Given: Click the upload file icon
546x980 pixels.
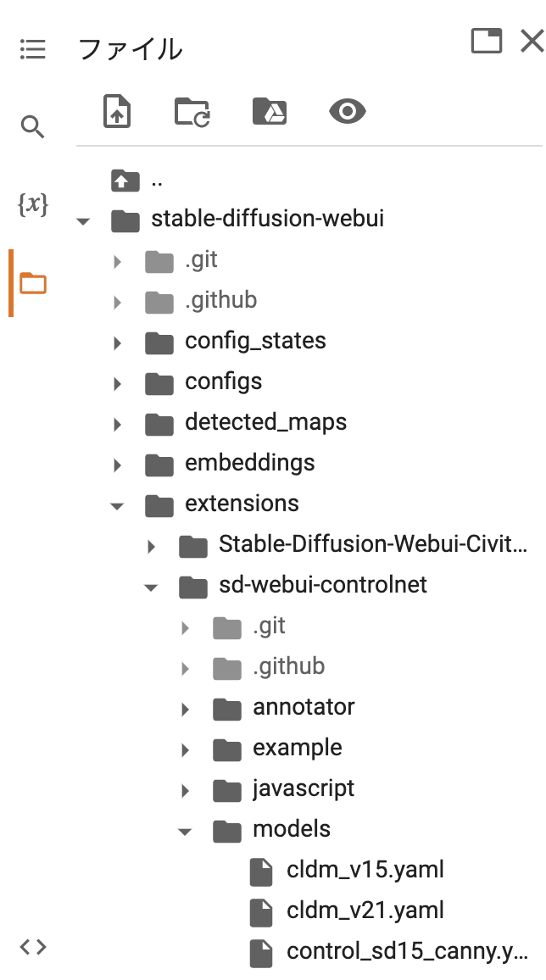Looking at the screenshot, I should 117,111.
